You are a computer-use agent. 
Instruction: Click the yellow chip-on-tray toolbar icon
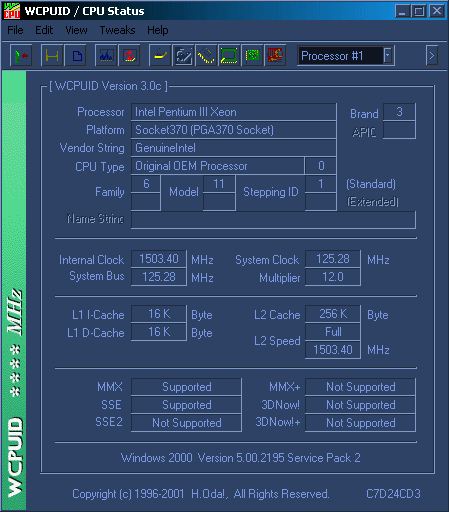[160, 55]
